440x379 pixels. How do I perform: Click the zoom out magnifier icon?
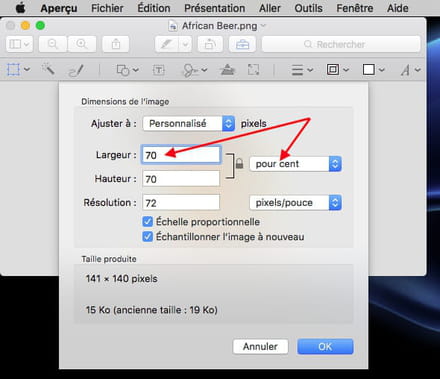[x=53, y=44]
